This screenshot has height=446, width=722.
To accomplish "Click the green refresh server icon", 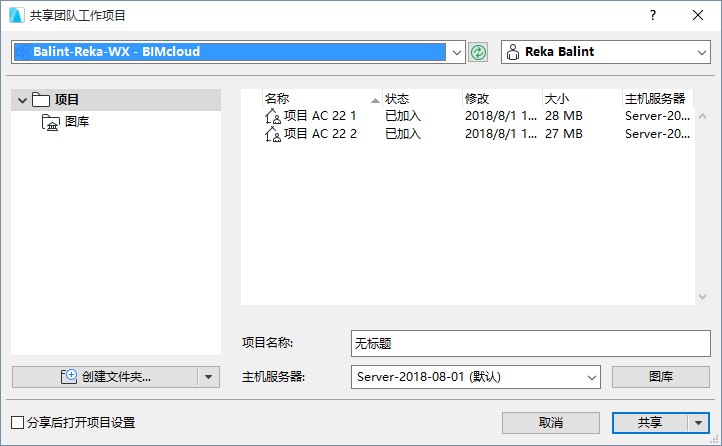I will (478, 52).
